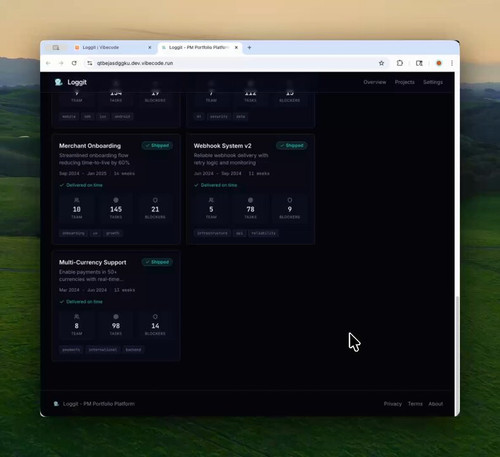Click Shipped badge on Multi-Currency Support
The height and width of the screenshot is (457, 500).
click(x=157, y=262)
